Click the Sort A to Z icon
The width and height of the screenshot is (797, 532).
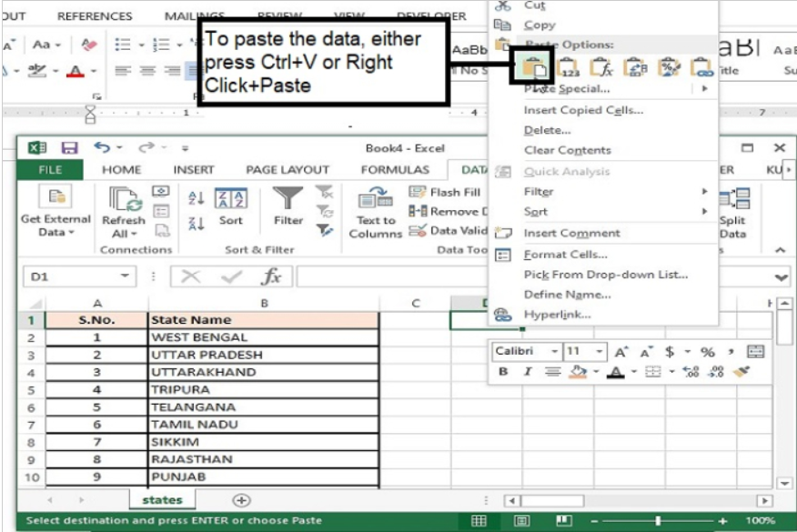197,197
